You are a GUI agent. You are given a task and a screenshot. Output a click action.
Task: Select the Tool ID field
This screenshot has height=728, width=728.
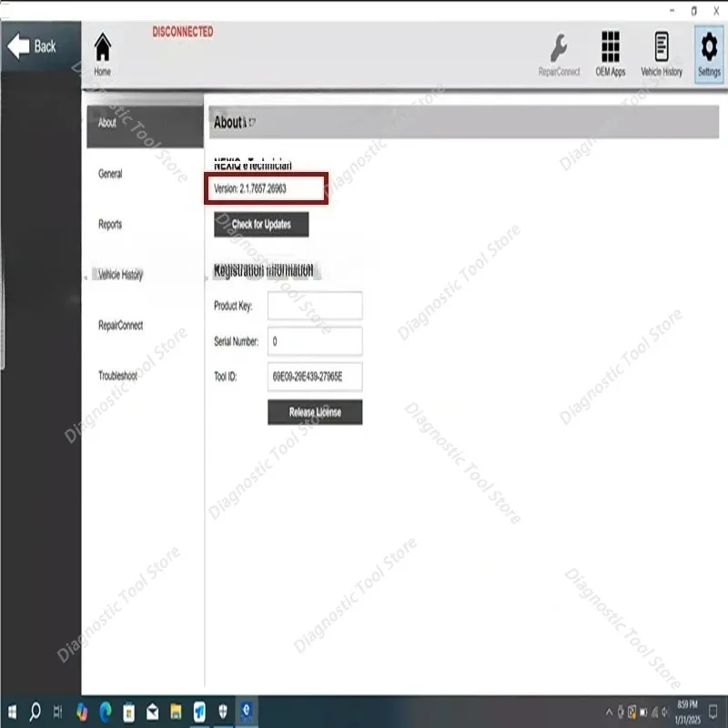315,377
